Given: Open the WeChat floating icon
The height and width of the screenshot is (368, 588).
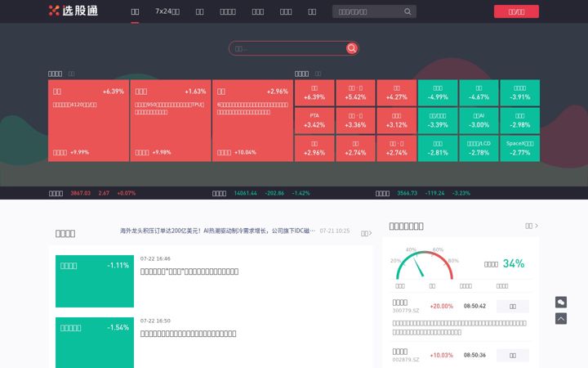Looking at the screenshot, I should 560,302.
